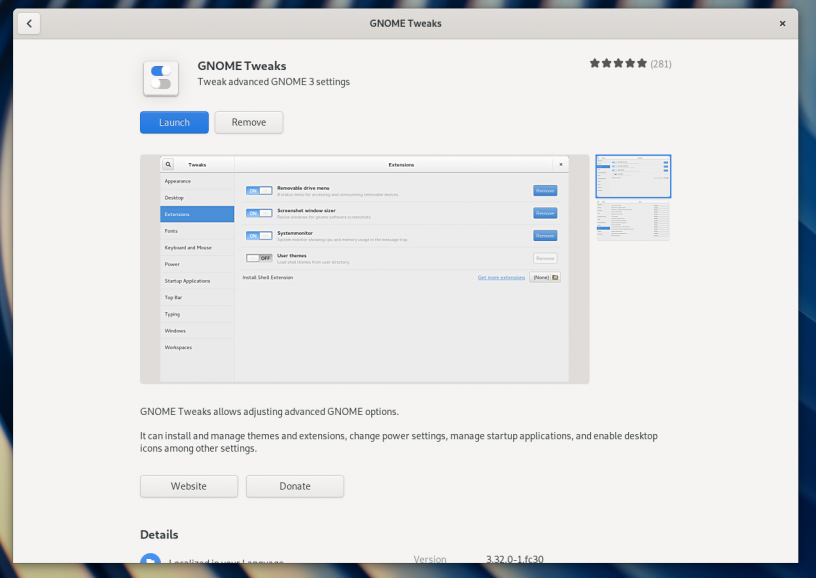Viewport: 816px width, 578px height.
Task: Click the Donate button
Action: 295,486
